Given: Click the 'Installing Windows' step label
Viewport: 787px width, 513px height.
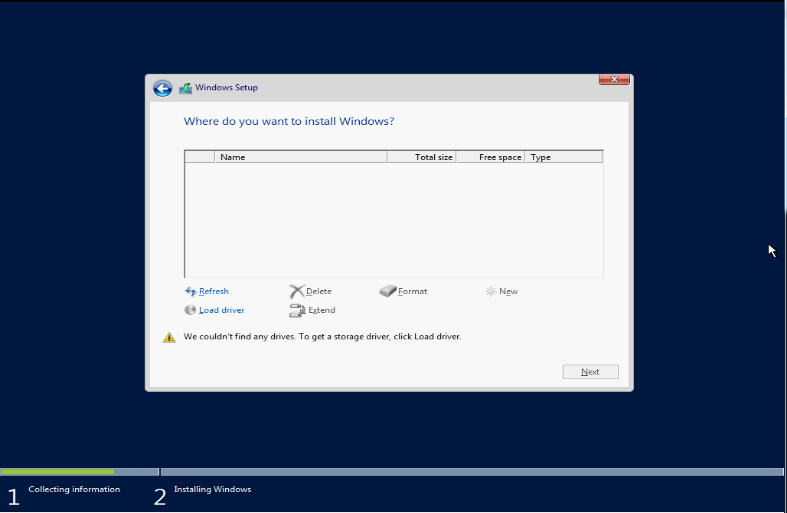Looking at the screenshot, I should click(212, 489).
